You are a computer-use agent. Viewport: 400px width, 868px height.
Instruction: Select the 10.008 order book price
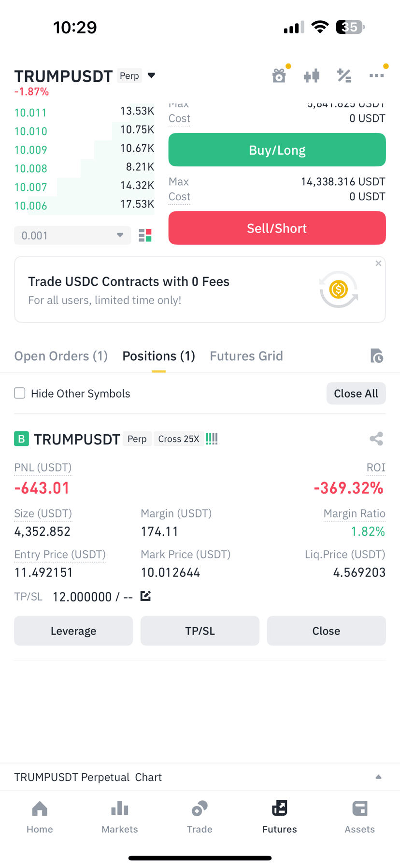click(x=31, y=168)
